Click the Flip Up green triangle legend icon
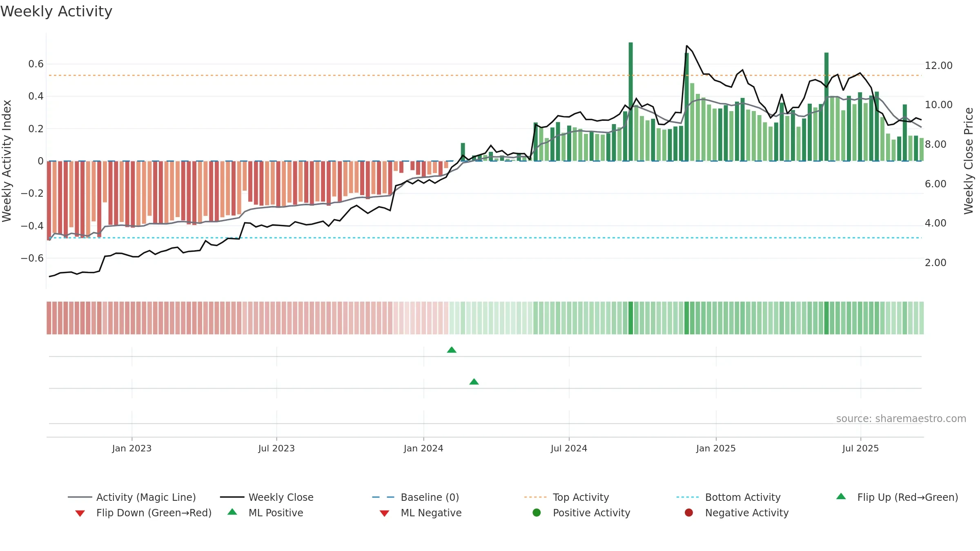Image resolution: width=980 pixels, height=551 pixels. 841,496
